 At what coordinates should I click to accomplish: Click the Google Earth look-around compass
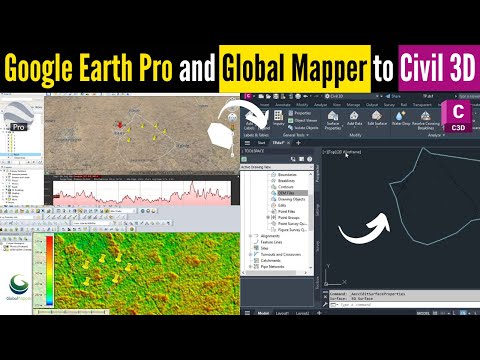pyautogui.click(x=232, y=117)
